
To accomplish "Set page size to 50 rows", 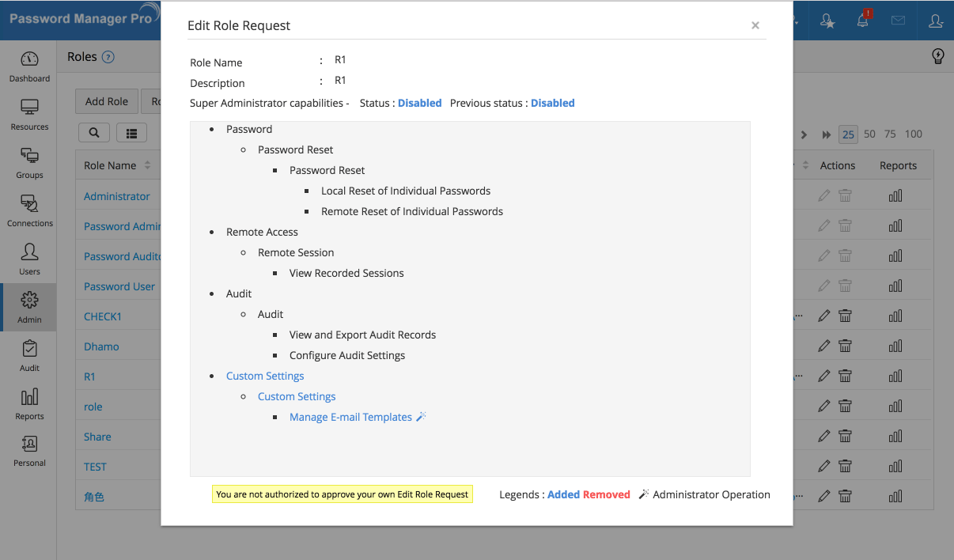I will click(x=869, y=134).
